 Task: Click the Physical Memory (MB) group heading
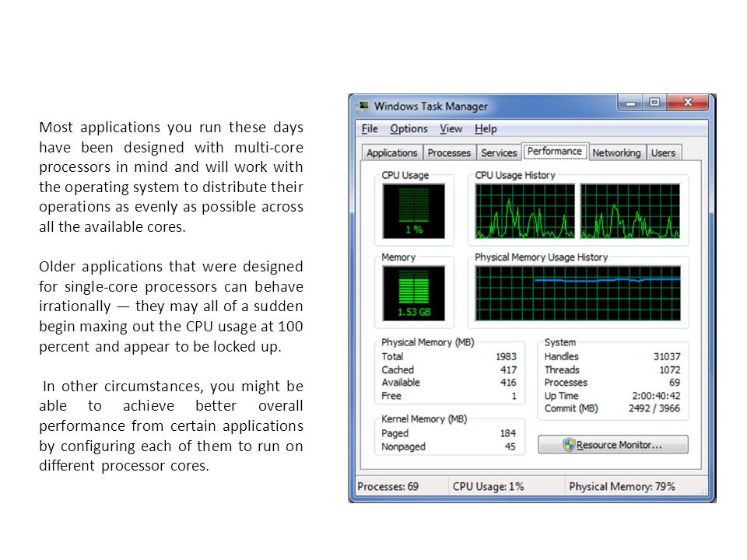pyautogui.click(x=428, y=342)
